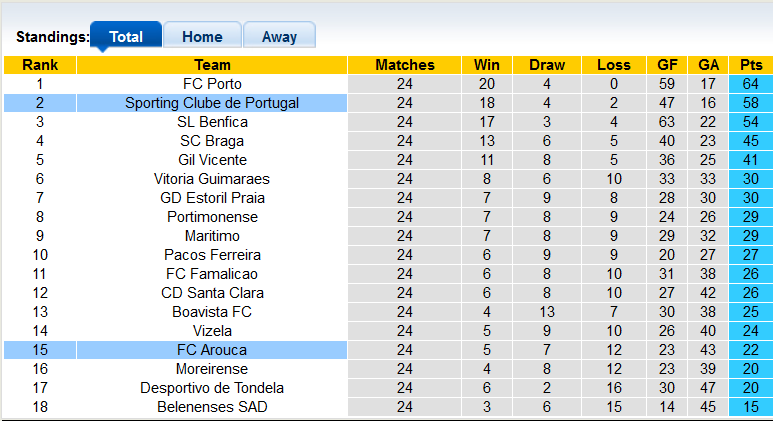Switch to the Home standings tab
773x421 pixels.
pyautogui.click(x=202, y=37)
